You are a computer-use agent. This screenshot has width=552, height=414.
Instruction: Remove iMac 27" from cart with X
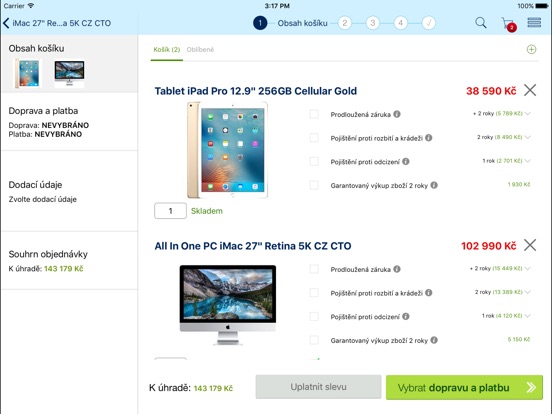[530, 245]
